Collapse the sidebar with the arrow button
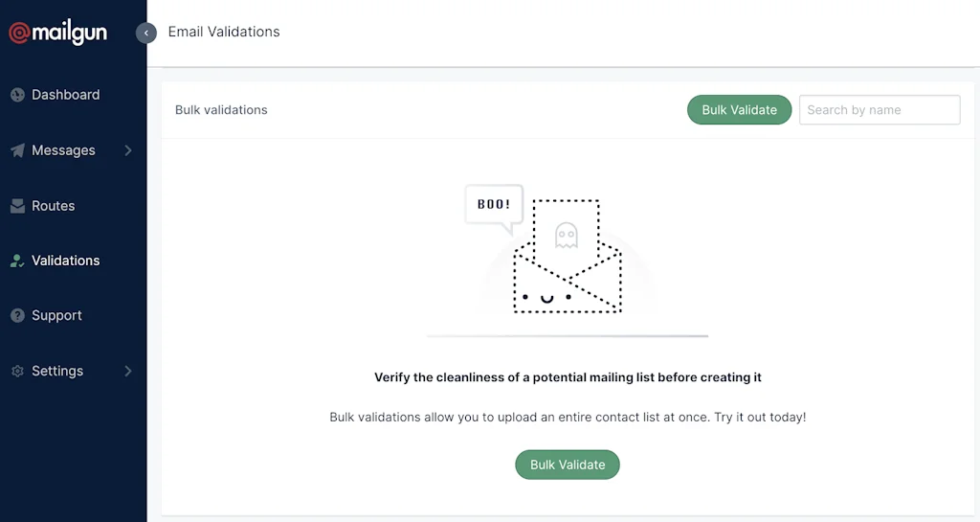Viewport: 980px width, 522px height. click(x=146, y=33)
